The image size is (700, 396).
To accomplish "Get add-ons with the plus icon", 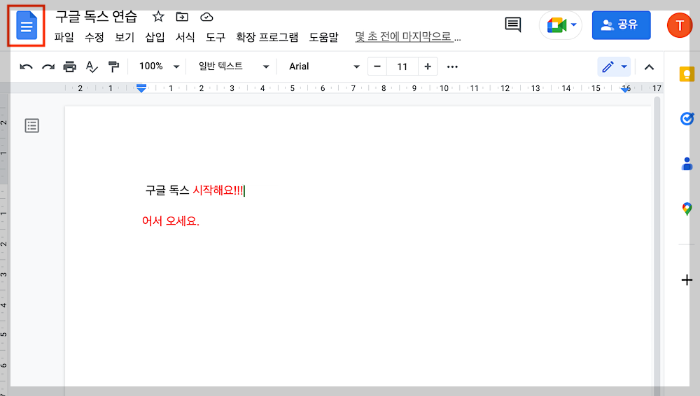I will pos(687,280).
